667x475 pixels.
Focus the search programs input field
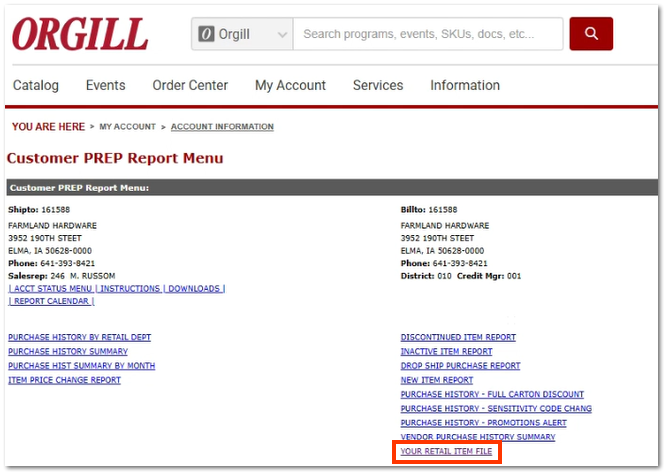point(428,34)
